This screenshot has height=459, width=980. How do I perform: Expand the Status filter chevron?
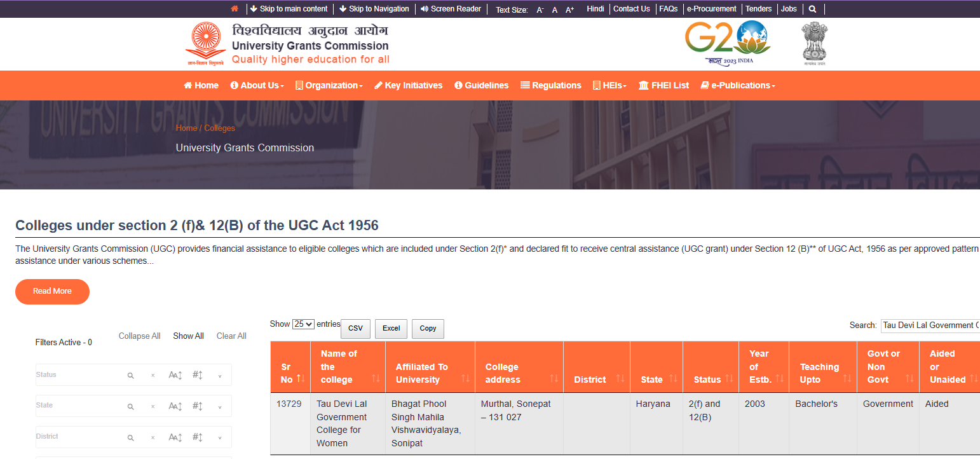(x=220, y=376)
